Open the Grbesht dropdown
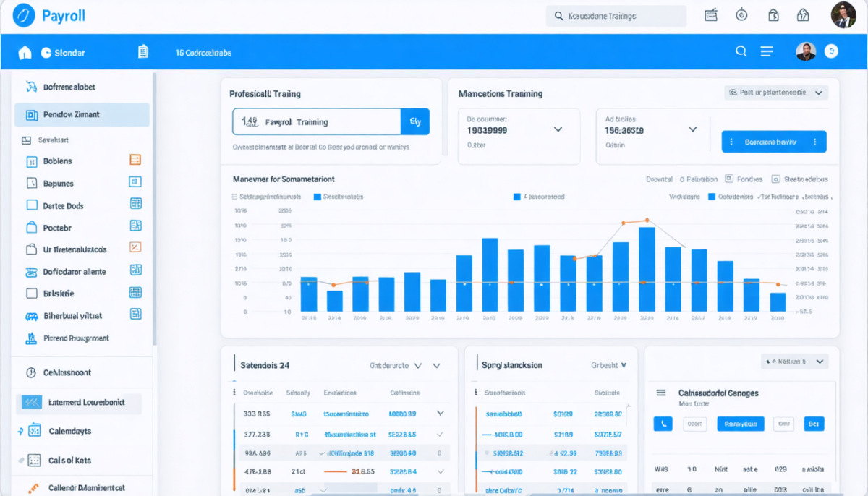The height and width of the screenshot is (496, 868). pos(608,366)
